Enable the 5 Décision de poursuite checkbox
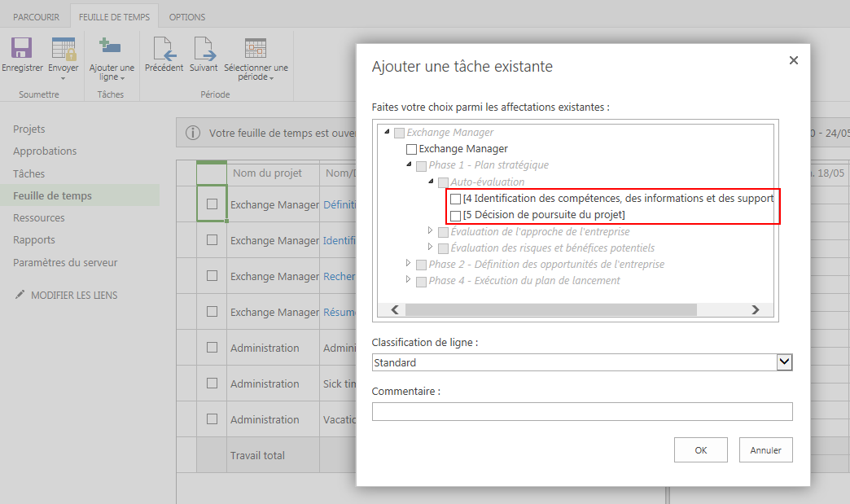 point(456,215)
